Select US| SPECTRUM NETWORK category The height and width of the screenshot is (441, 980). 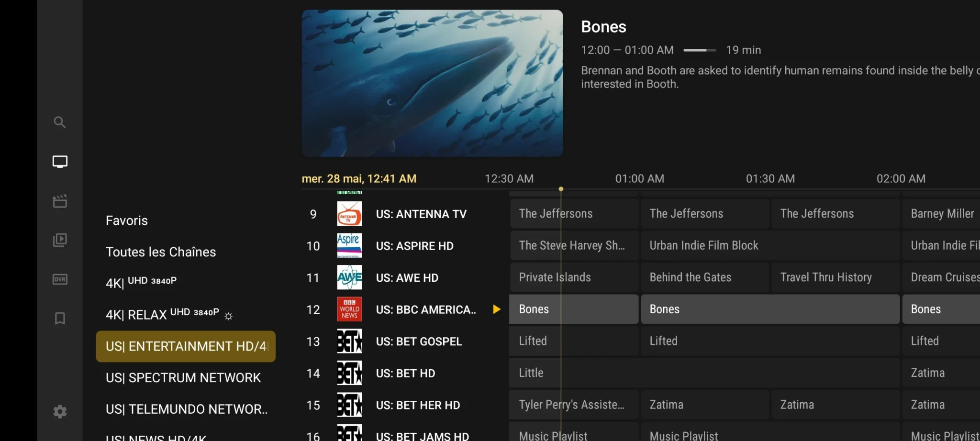coord(183,378)
